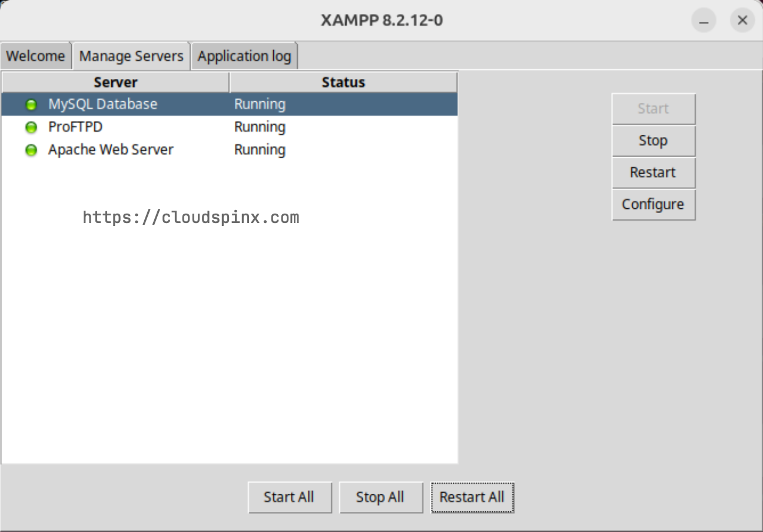
Task: Click Running status of Apache Web Server
Action: click(x=260, y=149)
